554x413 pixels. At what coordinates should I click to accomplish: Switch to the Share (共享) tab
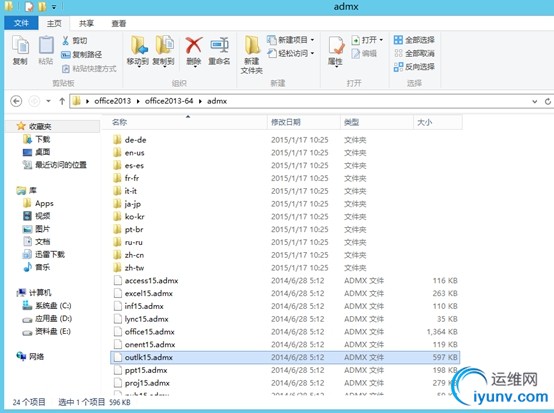coord(87,23)
